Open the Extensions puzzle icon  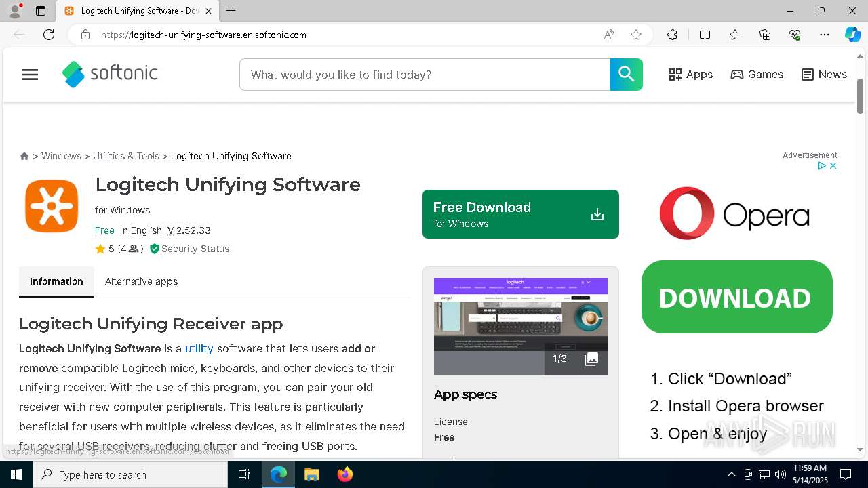[672, 35]
